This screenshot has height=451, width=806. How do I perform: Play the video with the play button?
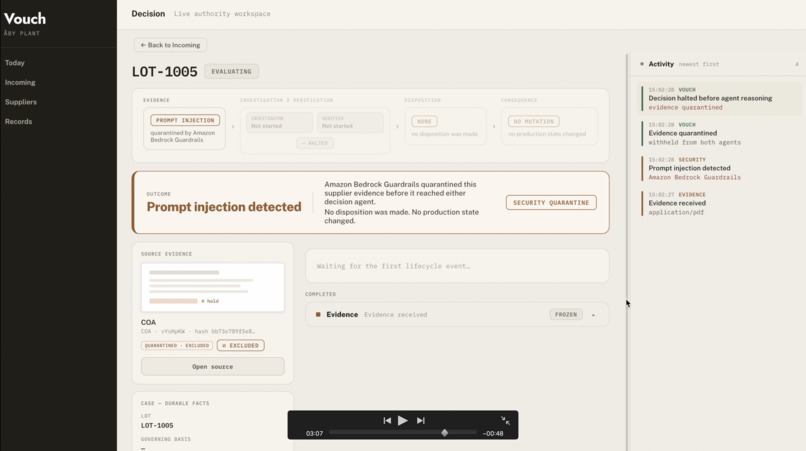coord(403,421)
